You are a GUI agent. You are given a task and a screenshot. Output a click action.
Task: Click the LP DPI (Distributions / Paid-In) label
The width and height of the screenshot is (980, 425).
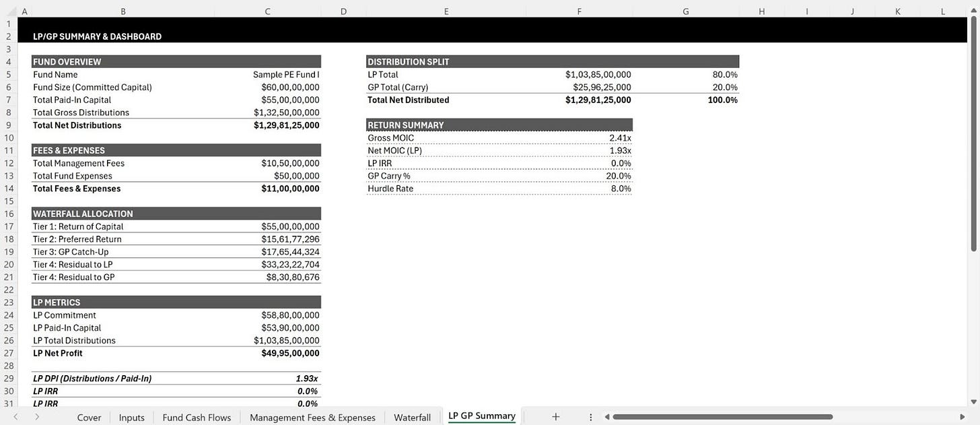pyautogui.click(x=92, y=379)
